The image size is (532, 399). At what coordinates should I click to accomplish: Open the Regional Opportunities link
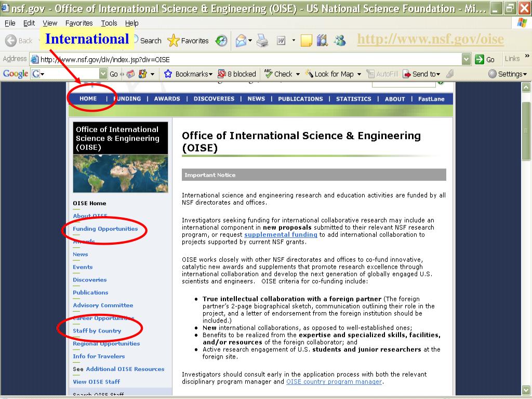(106, 343)
